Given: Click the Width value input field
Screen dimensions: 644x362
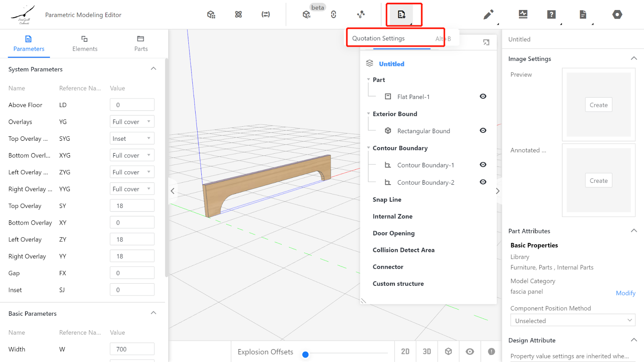Looking at the screenshot, I should (132, 349).
